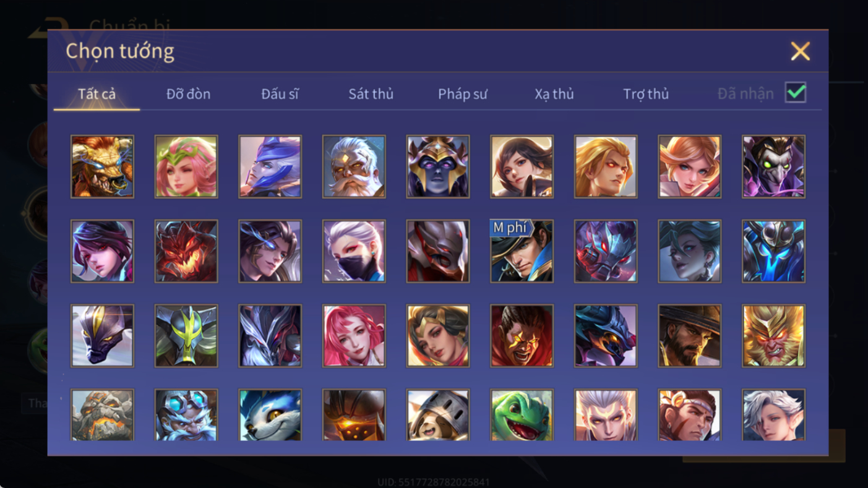Filter by the 'Xạ thủ' tab
Viewport: 868px width, 488px height.
click(x=554, y=94)
